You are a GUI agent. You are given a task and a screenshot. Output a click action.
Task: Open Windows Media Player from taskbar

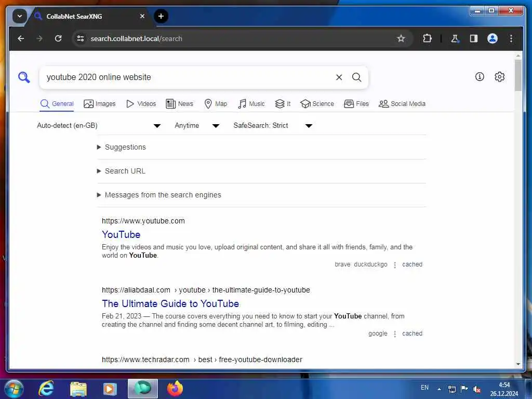tap(110, 389)
